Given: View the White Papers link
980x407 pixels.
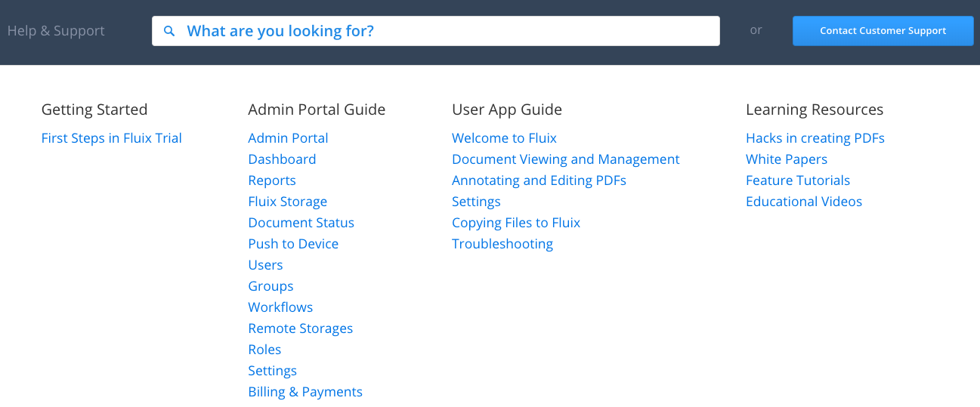Looking at the screenshot, I should pyautogui.click(x=786, y=159).
